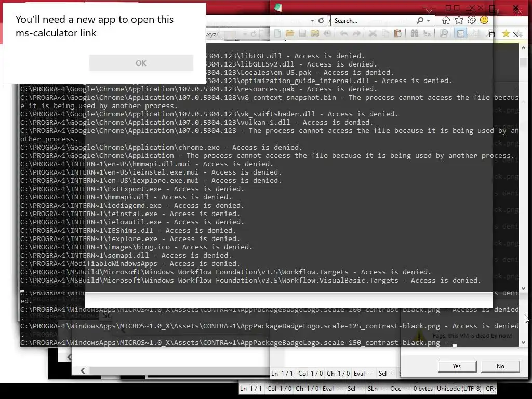Click the 'chrome.exe - Access is denied' line
This screenshot has width=532, height=399.
tap(161, 147)
